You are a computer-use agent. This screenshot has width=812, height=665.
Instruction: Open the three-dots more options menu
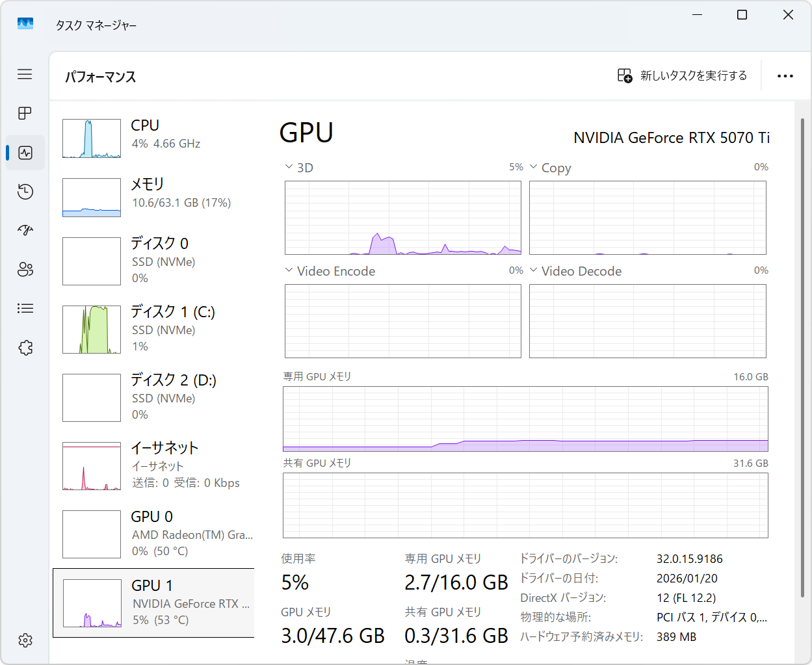click(785, 76)
